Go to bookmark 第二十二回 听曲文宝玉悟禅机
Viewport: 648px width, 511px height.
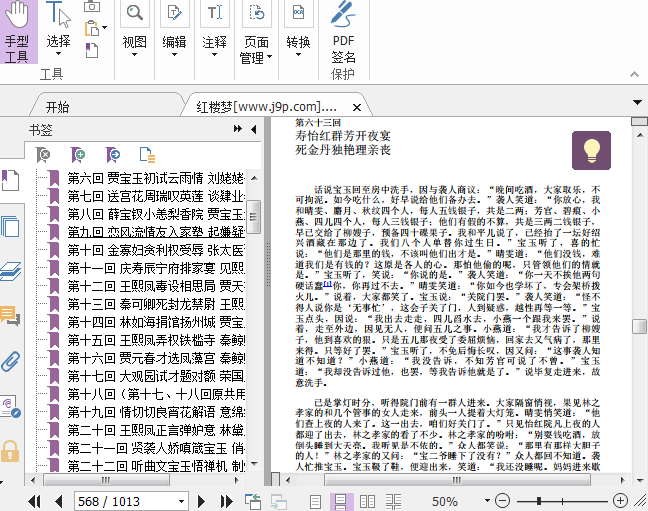pyautogui.click(x=156, y=466)
